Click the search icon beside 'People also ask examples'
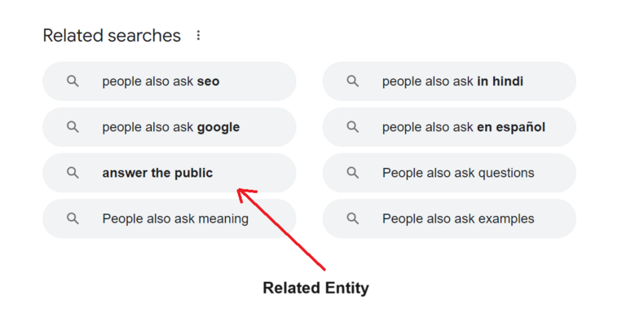The width and height of the screenshot is (644, 313). point(353,218)
